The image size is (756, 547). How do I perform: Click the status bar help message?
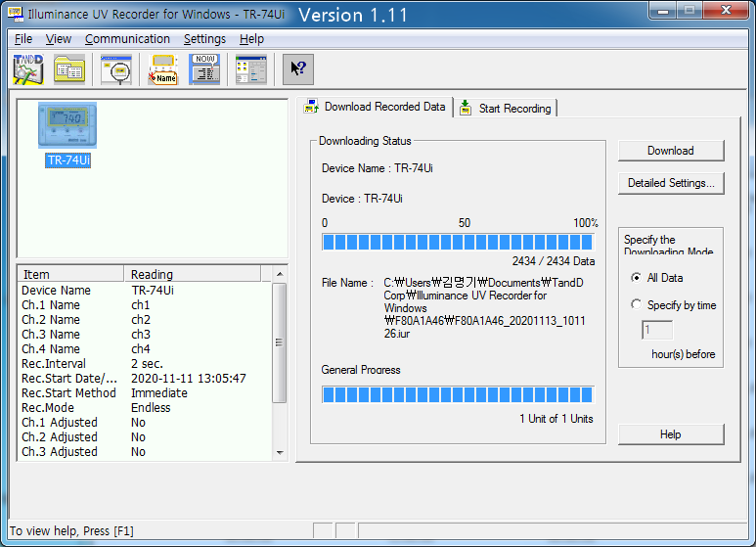71,531
